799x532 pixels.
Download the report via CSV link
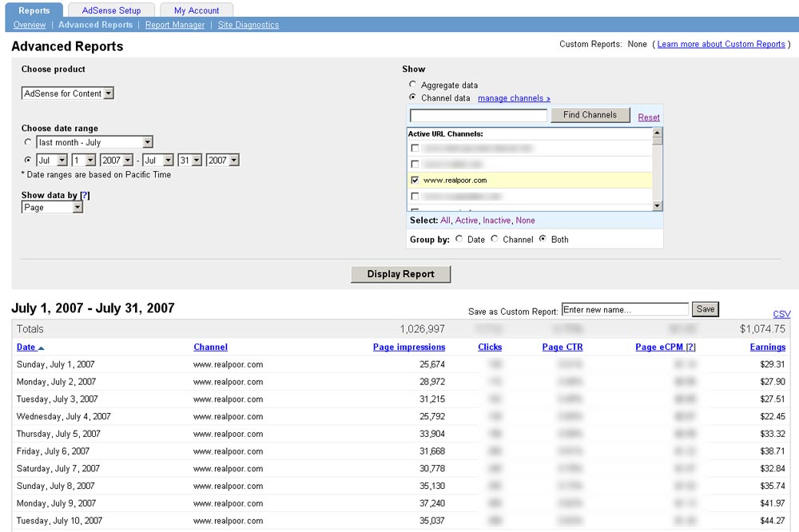781,314
